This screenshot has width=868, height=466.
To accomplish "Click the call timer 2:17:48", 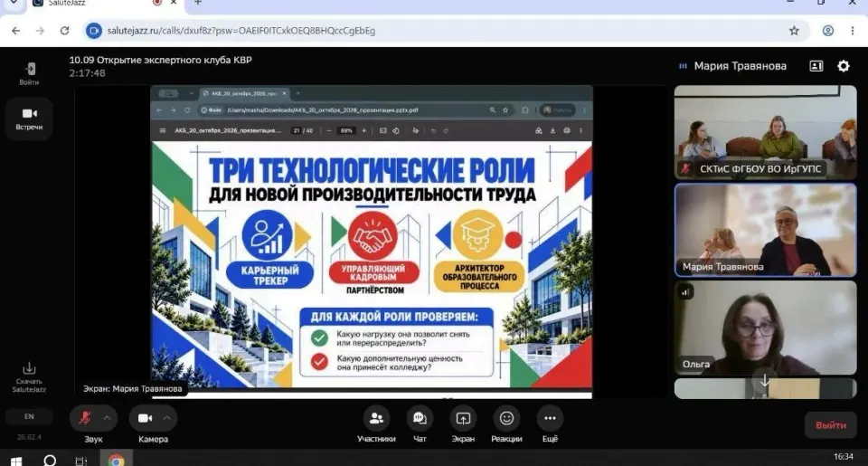I will [87, 73].
